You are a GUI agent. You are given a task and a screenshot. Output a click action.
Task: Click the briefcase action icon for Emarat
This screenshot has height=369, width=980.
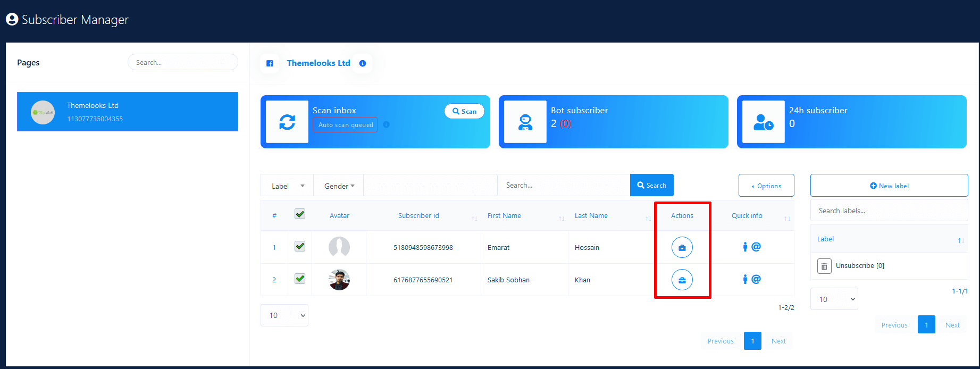point(682,247)
